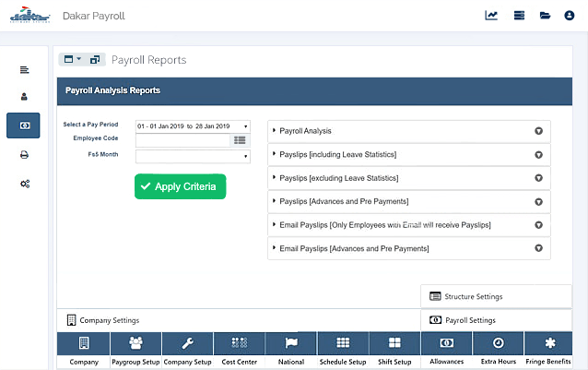
Task: Open the small arrow next to window layout icon
Action: coord(78,59)
